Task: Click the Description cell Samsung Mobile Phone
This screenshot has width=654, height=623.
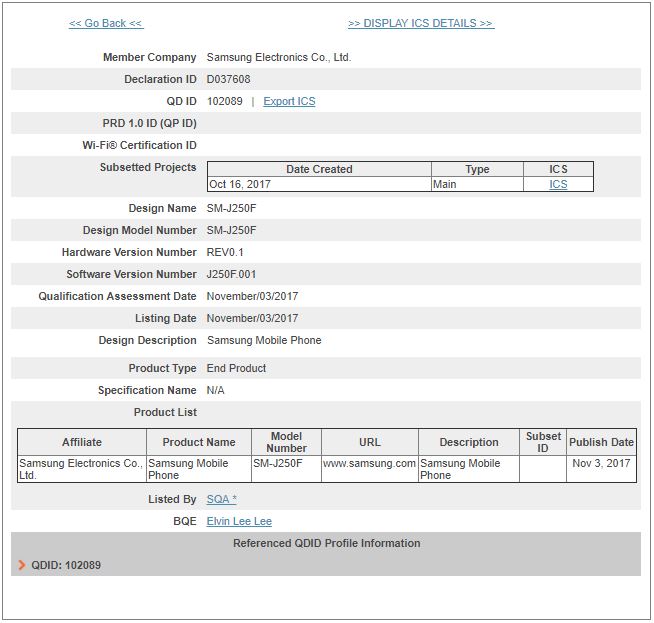Action: tap(469, 469)
